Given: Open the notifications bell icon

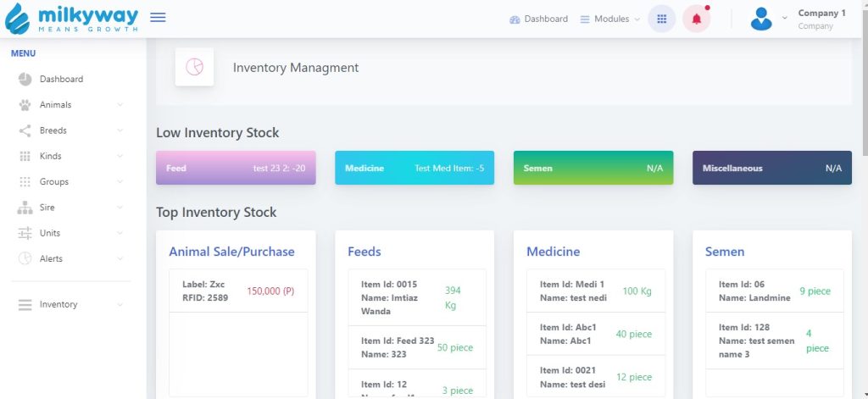Looking at the screenshot, I should pos(696,19).
